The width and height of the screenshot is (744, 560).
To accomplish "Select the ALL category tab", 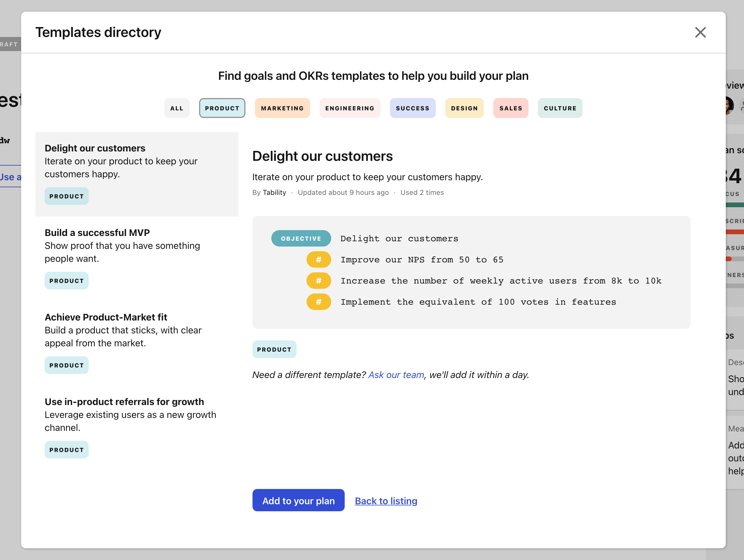I will pos(177,108).
